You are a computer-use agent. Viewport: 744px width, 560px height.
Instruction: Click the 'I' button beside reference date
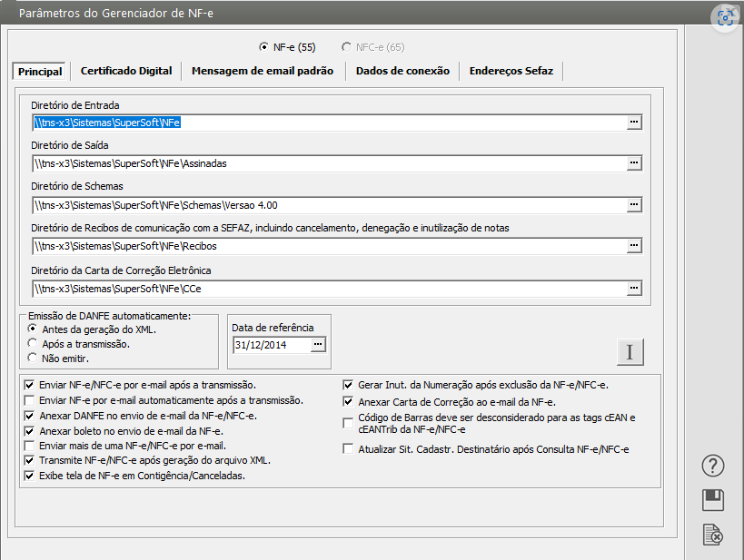click(x=630, y=352)
